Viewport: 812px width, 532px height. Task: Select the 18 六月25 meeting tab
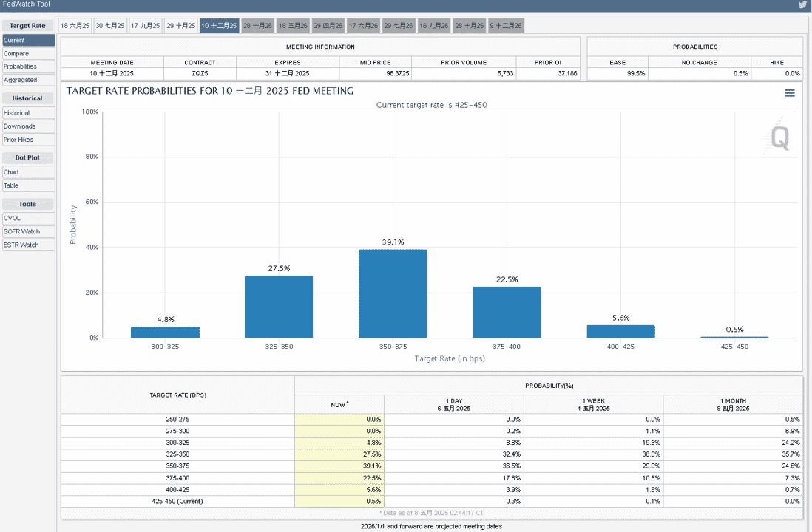[75, 26]
